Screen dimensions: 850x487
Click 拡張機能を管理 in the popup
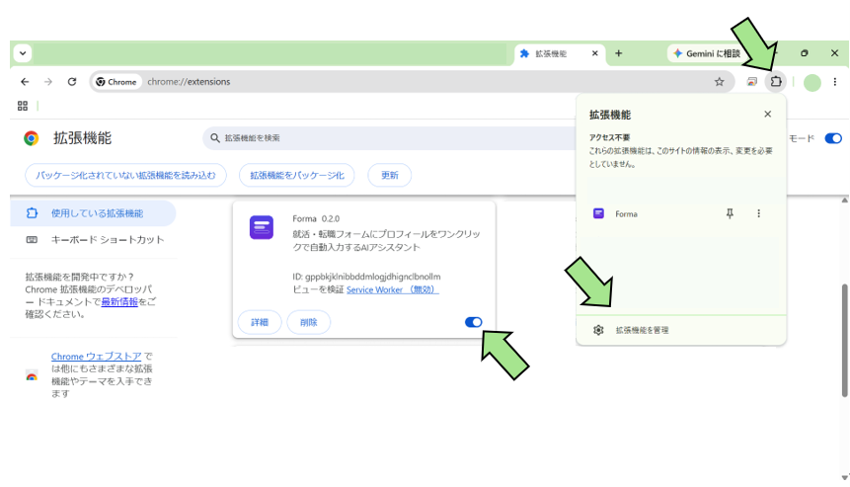(x=681, y=330)
